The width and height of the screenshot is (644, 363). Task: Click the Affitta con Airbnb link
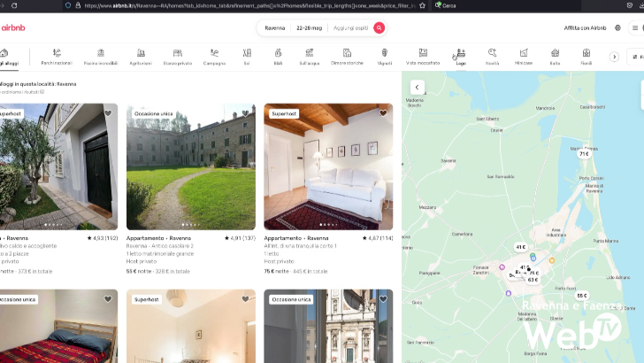585,27
